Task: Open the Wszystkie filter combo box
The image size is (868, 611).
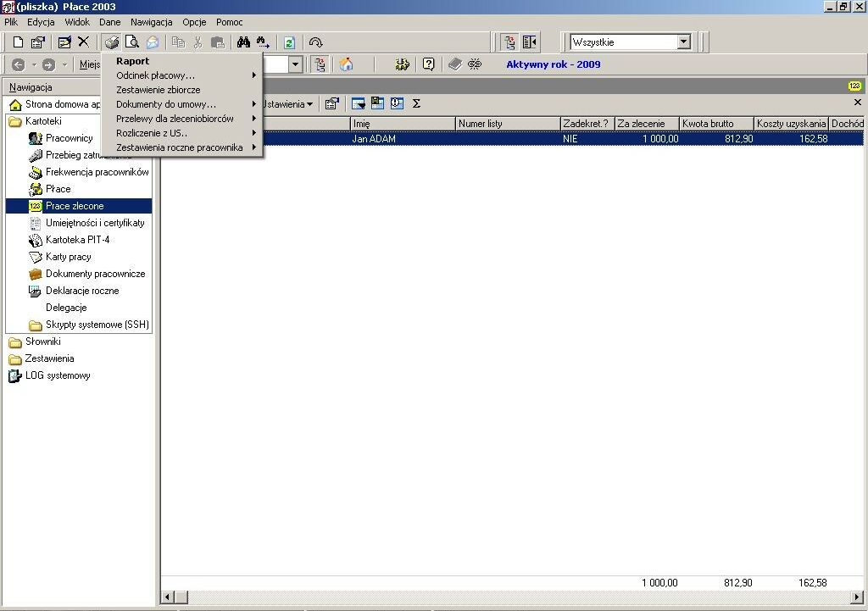Action: pos(631,42)
